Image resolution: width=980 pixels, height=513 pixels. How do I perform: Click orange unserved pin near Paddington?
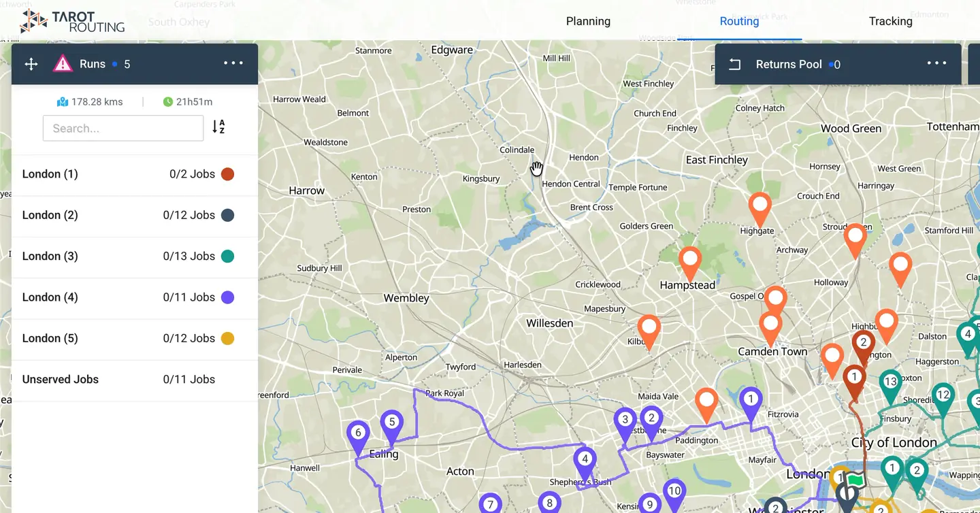[707, 404]
